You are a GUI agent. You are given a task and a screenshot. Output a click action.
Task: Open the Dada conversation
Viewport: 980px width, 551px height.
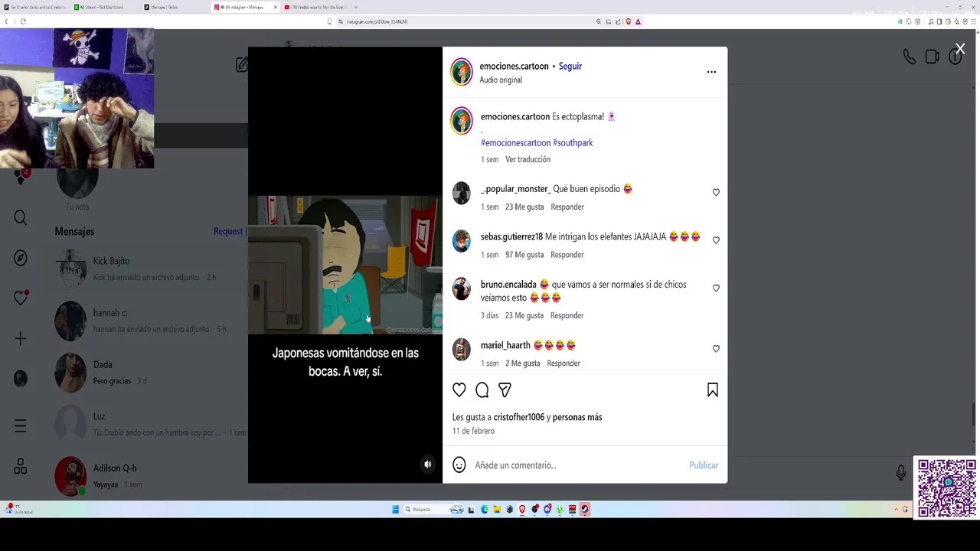pos(151,373)
